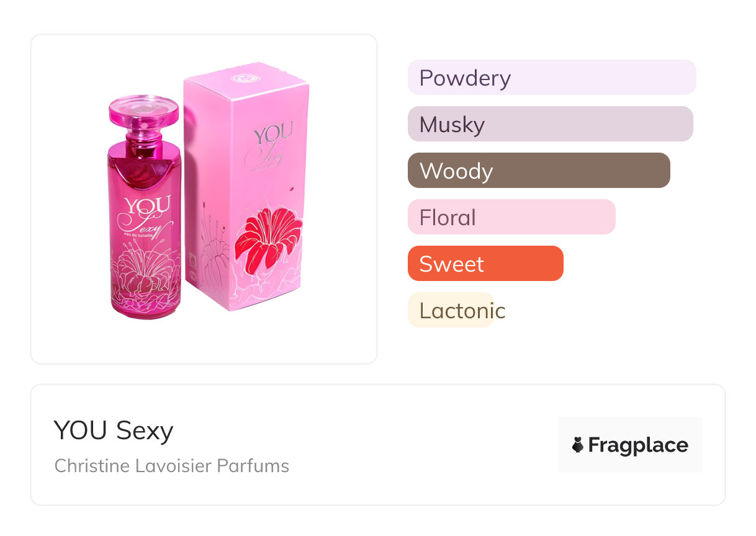Pick the Lactonic accord bar
Viewport: 756px width, 536px height.
[451, 310]
